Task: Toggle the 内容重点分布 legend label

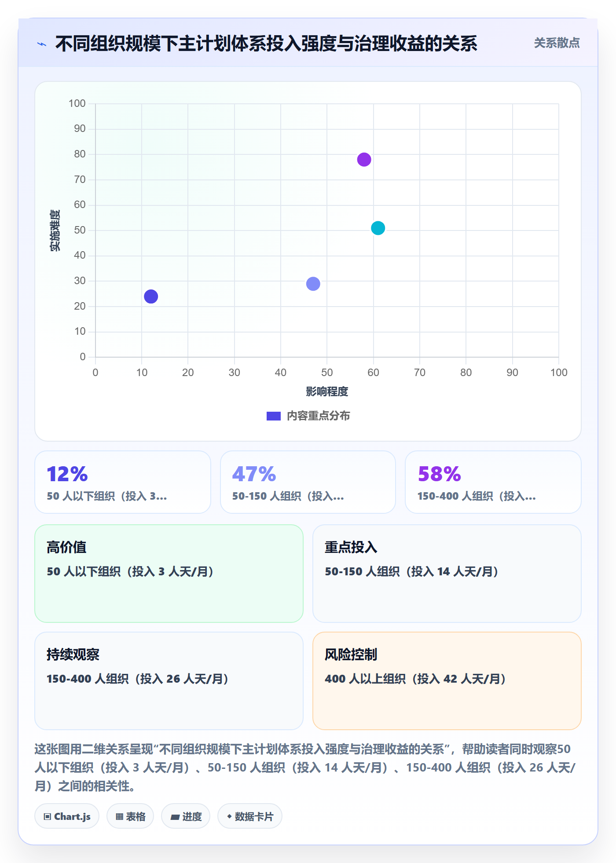Action: pyautogui.click(x=318, y=416)
